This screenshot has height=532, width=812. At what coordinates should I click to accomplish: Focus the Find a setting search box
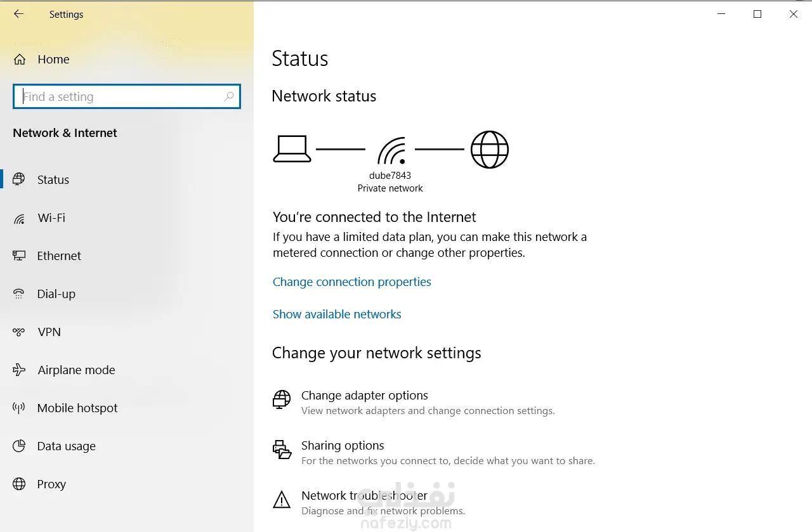point(127,96)
